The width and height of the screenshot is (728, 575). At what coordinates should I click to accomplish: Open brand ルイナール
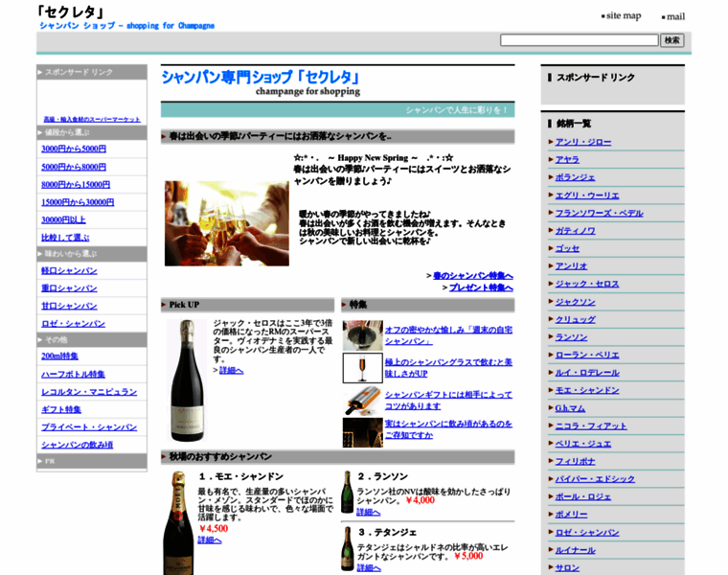click(576, 550)
